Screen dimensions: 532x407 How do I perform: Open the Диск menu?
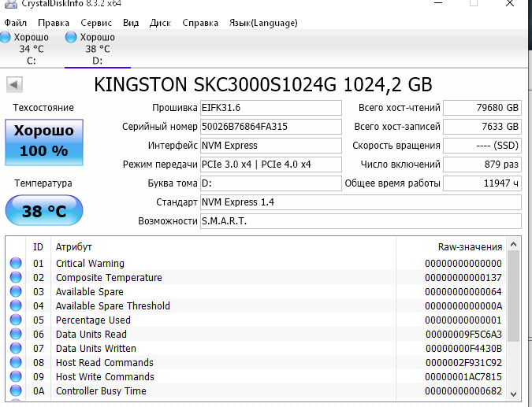tap(160, 23)
